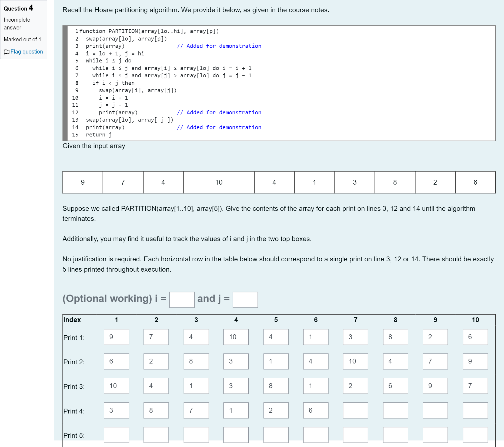Click Print 4 index 3 field containing 7
The height and width of the screenshot is (447, 504).
coord(196,411)
